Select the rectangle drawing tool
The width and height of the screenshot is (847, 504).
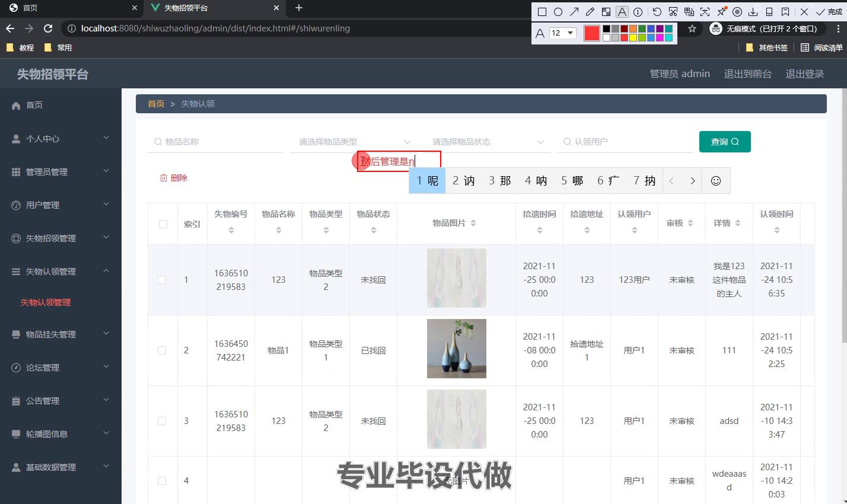pos(542,12)
